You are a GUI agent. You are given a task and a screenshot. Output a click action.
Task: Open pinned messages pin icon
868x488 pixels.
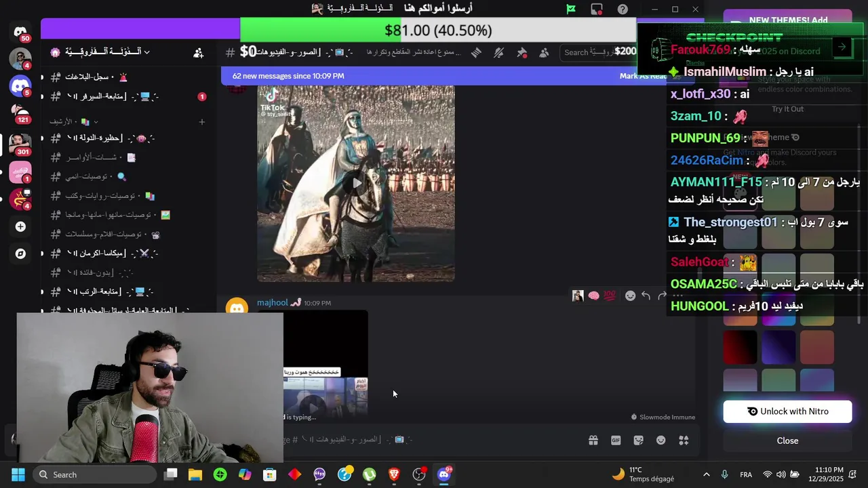tap(521, 52)
